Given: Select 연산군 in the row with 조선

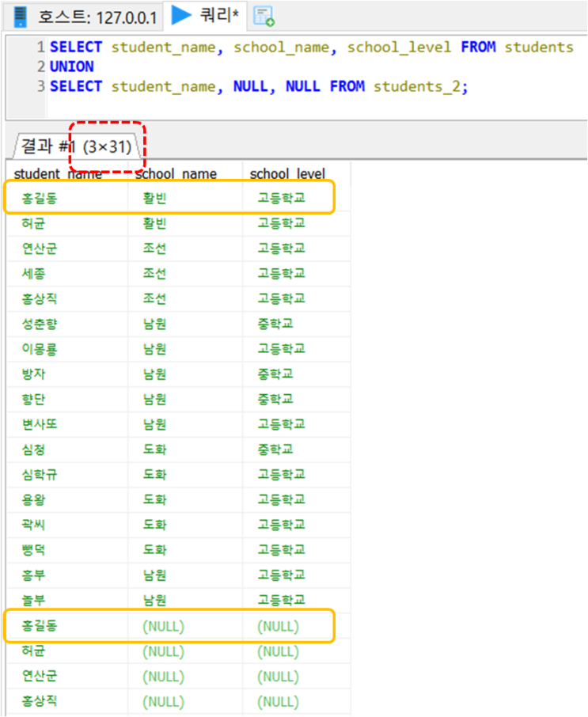Looking at the screenshot, I should tap(40, 248).
